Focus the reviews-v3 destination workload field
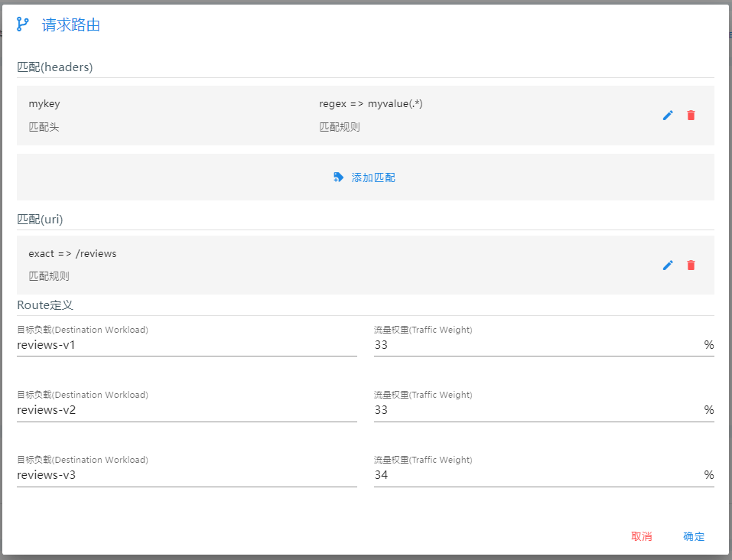The image size is (732, 560). pyautogui.click(x=187, y=475)
